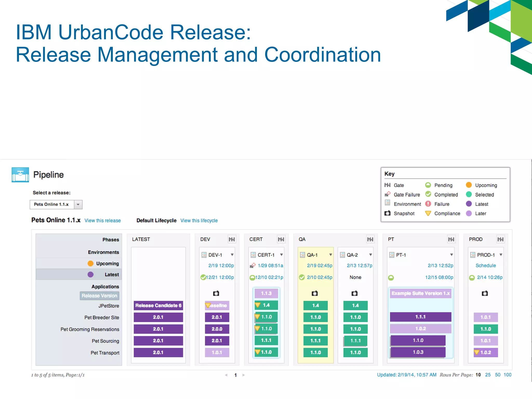This screenshot has width=532, height=399.
Task: Open the Pets Online 1.1.x release dropdown
Action: click(x=78, y=204)
